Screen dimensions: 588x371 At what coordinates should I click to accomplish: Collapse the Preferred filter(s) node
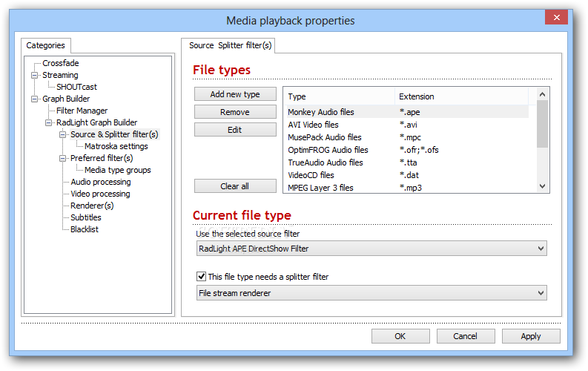pos(62,158)
